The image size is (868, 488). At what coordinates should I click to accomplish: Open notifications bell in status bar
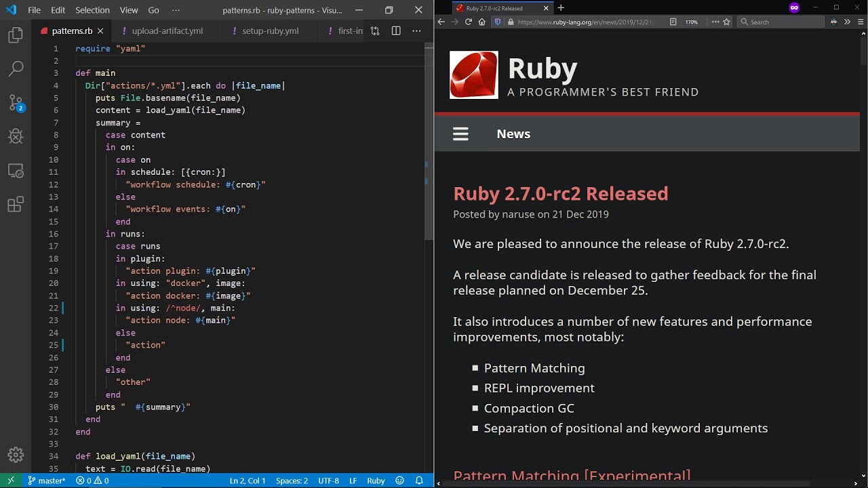(419, 481)
